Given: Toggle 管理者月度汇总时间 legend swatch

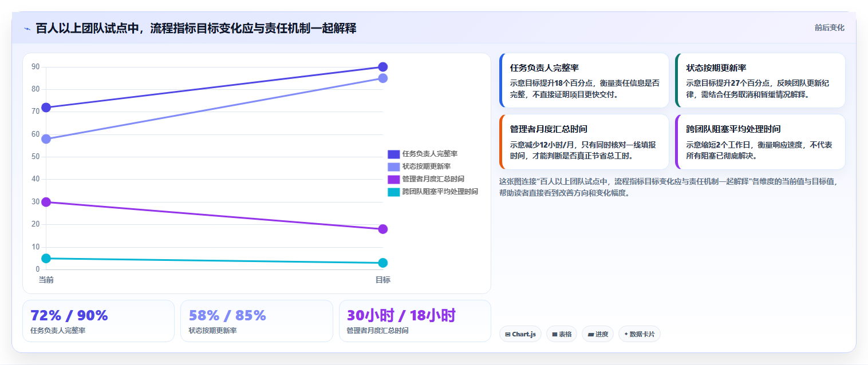Looking at the screenshot, I should coord(393,179).
